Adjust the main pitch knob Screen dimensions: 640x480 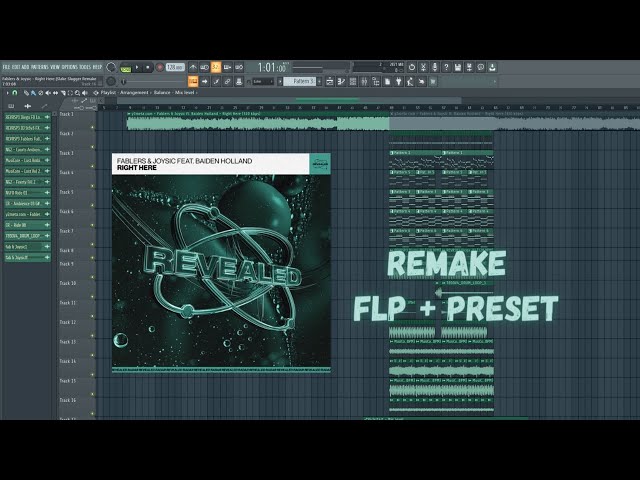[x=111, y=81]
